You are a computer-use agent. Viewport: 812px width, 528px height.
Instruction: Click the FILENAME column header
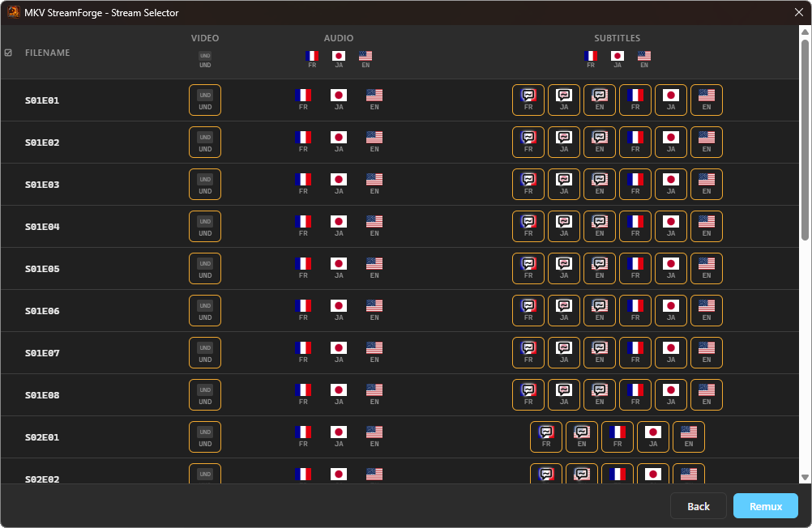48,53
